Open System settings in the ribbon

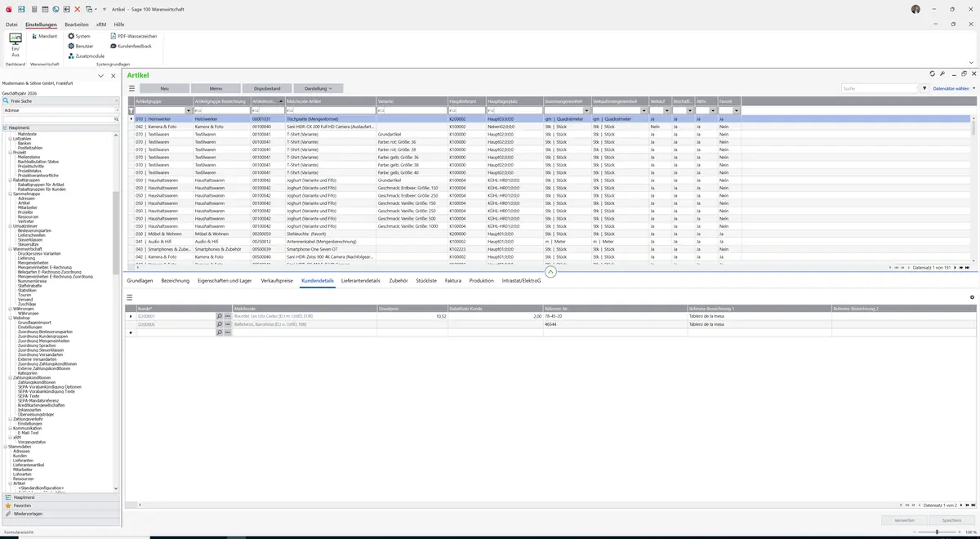(x=79, y=36)
